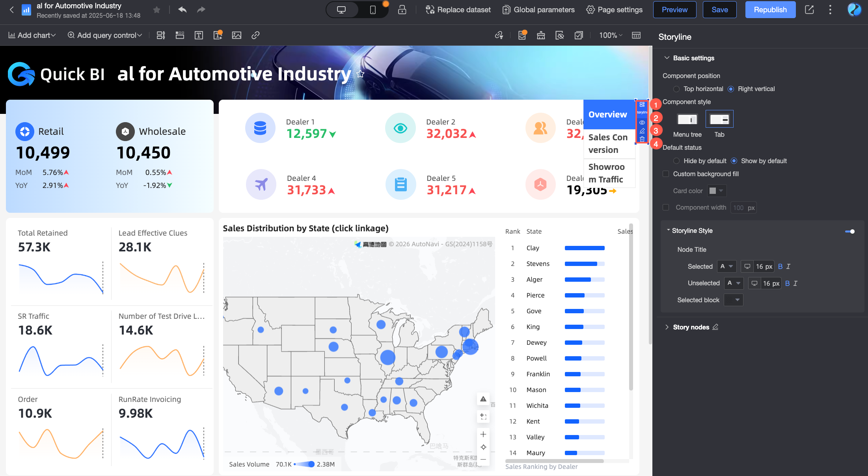Click the insert image icon in toolbar
The image size is (868, 476).
click(237, 35)
